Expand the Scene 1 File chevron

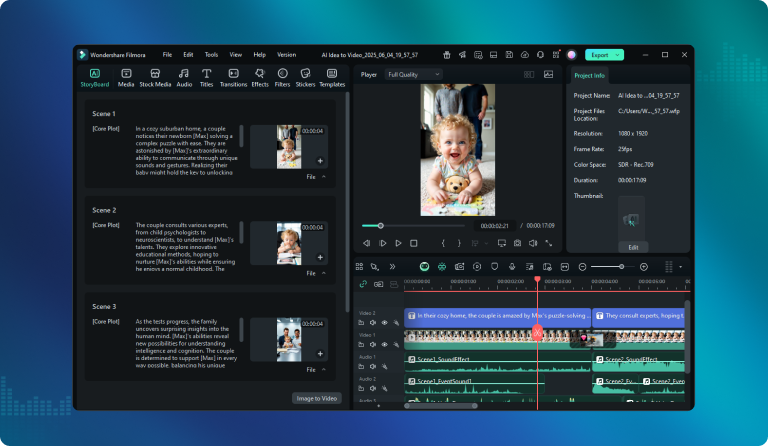point(324,177)
